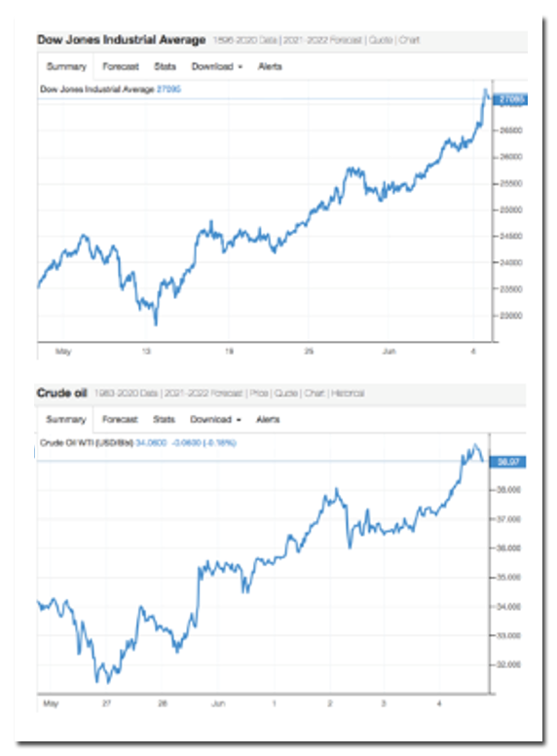Viewport: 557px width, 756px height.
Task: Expand the Download dropdown above the Crude oil chart
Action: pyautogui.click(x=215, y=420)
